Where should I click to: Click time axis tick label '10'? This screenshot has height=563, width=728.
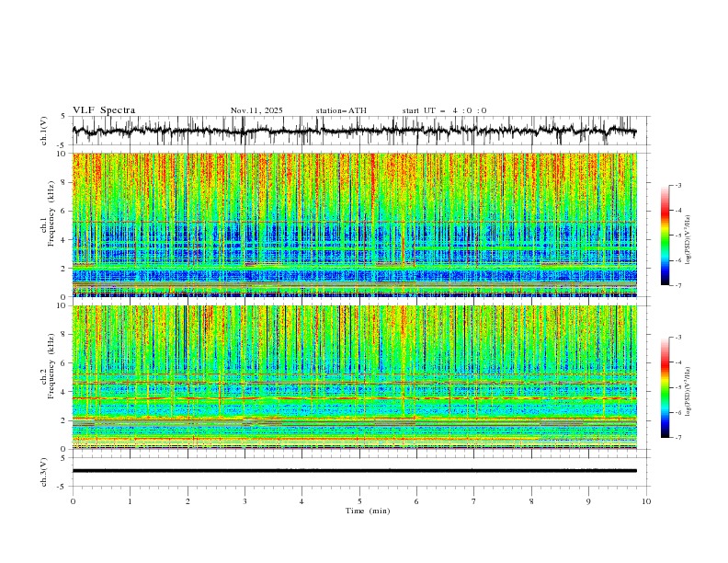click(646, 501)
